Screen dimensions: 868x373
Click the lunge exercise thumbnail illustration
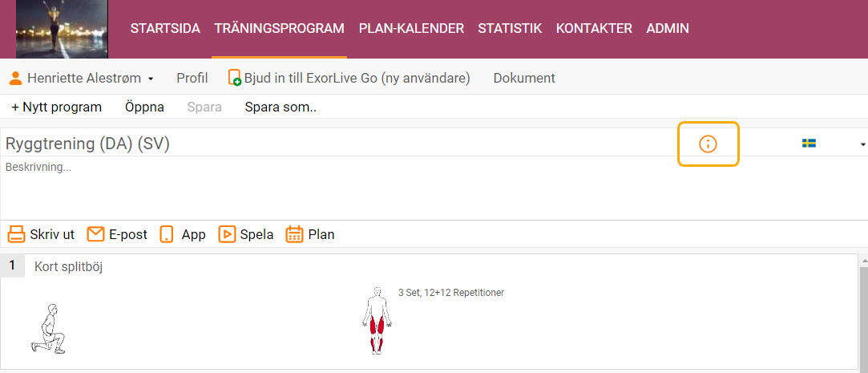[48, 329]
